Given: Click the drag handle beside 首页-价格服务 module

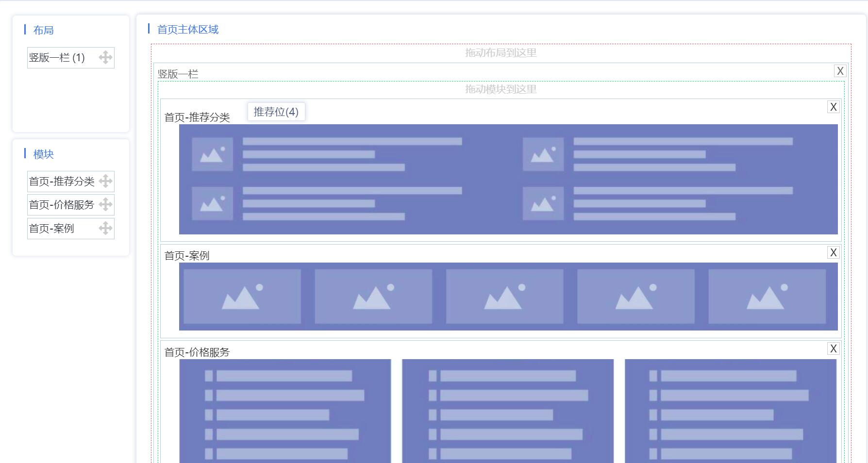Looking at the screenshot, I should 105,205.
